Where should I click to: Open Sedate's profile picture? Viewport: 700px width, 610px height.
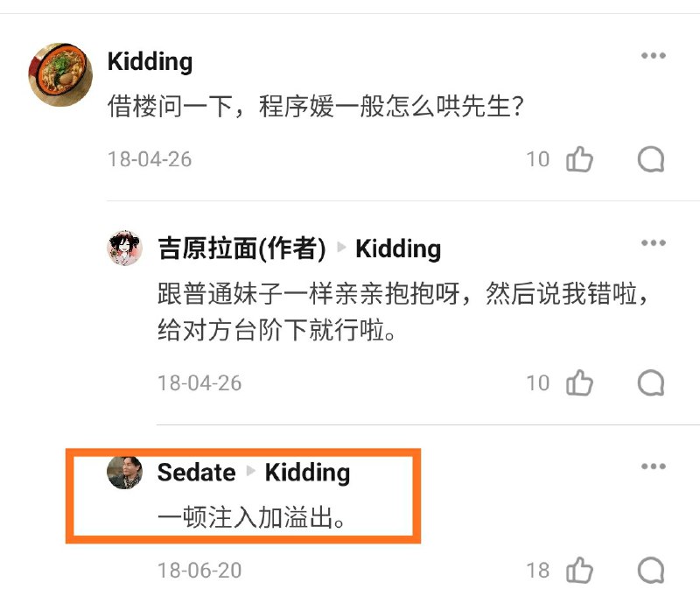point(124,473)
